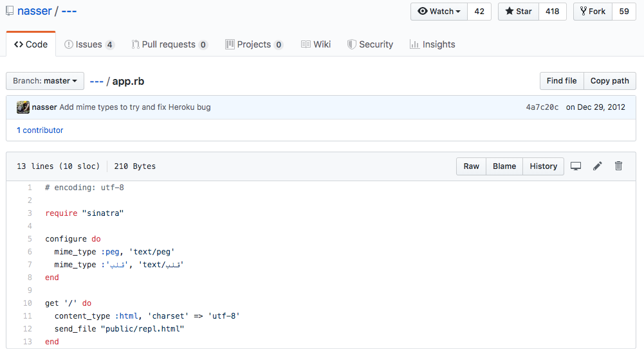644x354 pixels.
Task: Select the Security tab
Action: coord(370,44)
